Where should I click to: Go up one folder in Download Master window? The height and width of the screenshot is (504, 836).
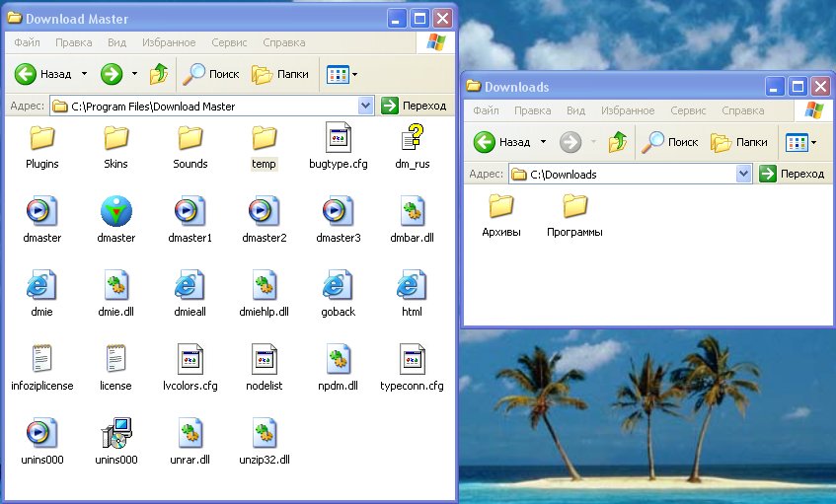coord(158,74)
